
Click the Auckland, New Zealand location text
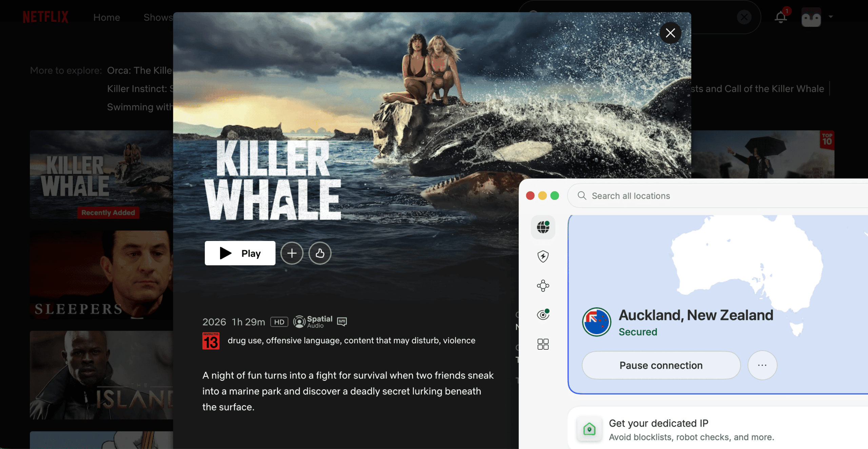coord(696,315)
